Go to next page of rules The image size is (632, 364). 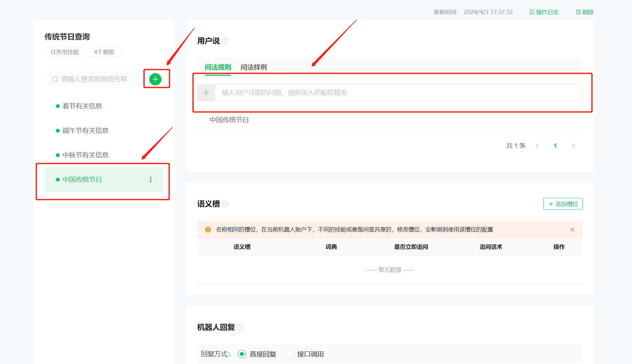[x=574, y=146]
